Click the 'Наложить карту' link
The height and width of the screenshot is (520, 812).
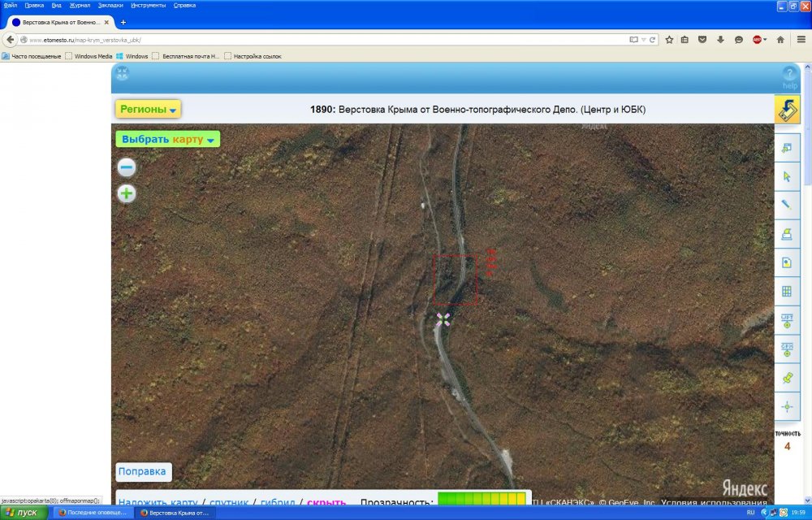[158, 503]
